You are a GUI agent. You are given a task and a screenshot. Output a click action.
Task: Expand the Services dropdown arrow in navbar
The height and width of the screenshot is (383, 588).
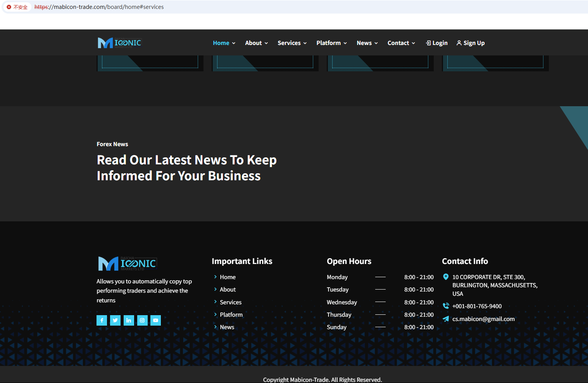click(x=305, y=43)
